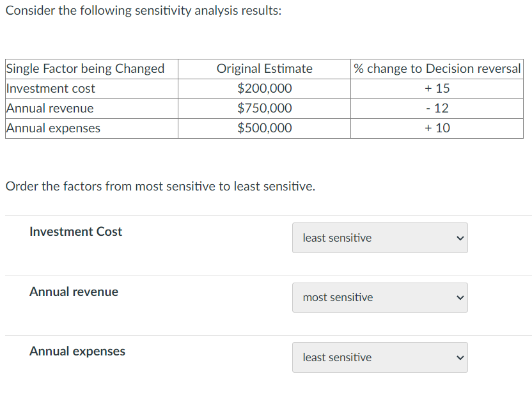Click the $750,000 estimate cell
Image resolution: width=532 pixels, height=397 pixels.
click(264, 108)
